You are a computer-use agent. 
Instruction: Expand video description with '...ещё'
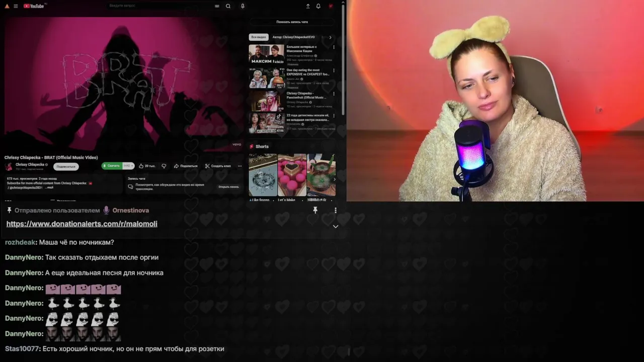point(49,188)
